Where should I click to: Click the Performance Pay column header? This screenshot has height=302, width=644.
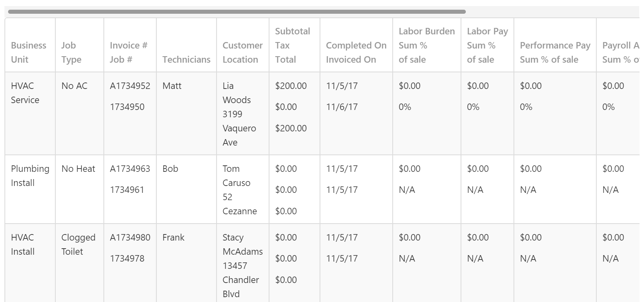(555, 52)
